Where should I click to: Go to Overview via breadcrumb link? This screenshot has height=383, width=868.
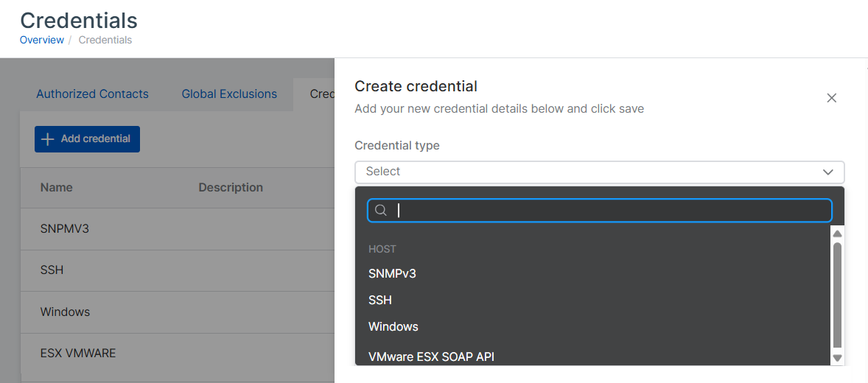(x=42, y=40)
